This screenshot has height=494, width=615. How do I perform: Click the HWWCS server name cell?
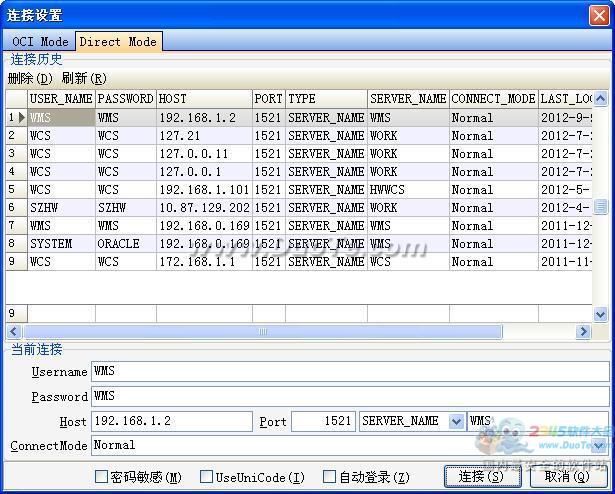[x=408, y=190]
